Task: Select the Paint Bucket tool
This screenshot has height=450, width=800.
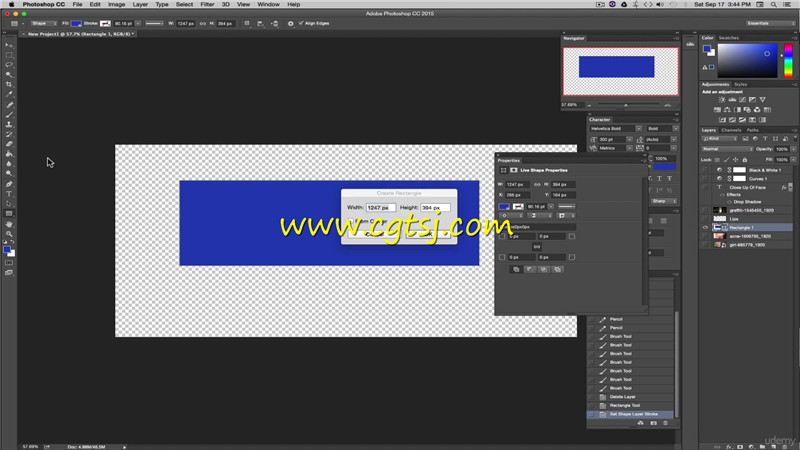Action: pyautogui.click(x=9, y=154)
